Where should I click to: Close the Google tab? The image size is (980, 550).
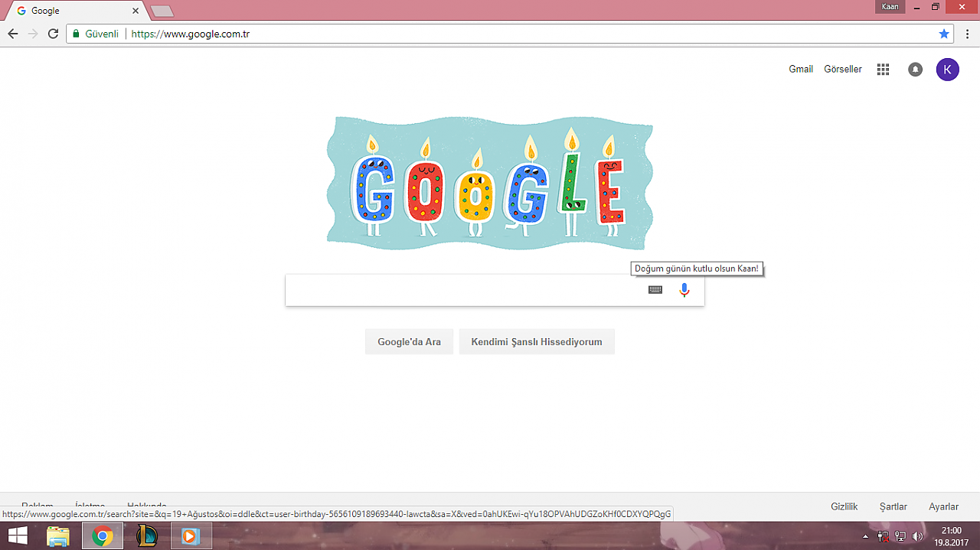136,11
